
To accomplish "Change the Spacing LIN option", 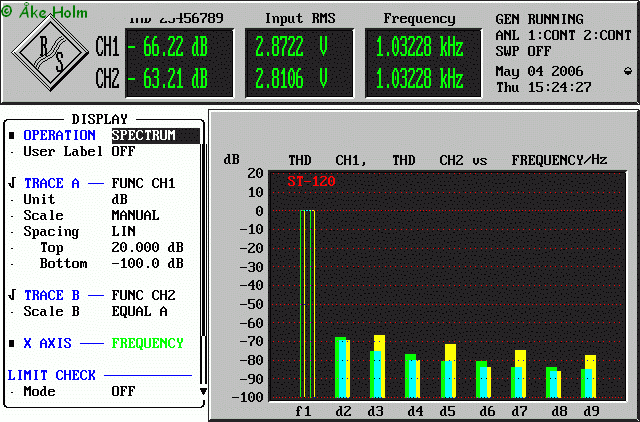I will coord(123,231).
